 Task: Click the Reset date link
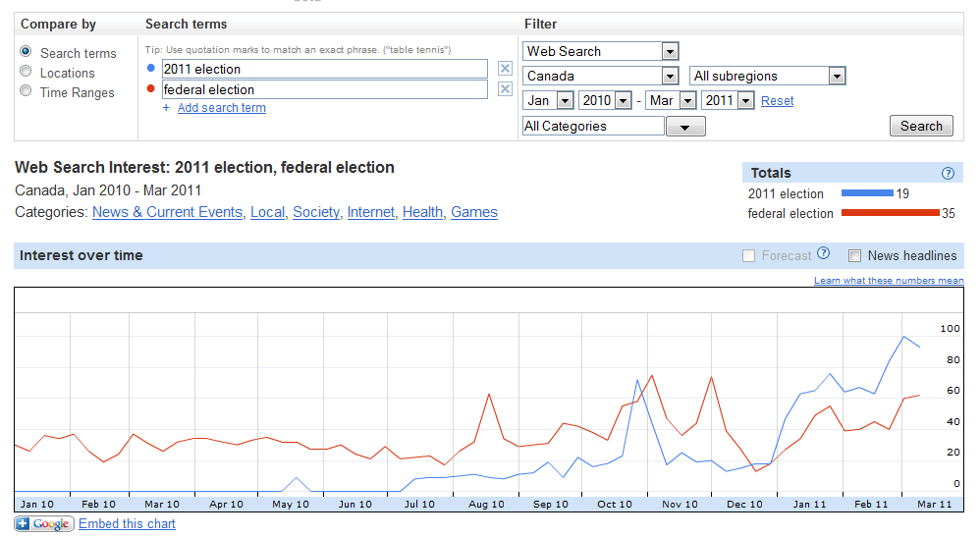tap(777, 100)
